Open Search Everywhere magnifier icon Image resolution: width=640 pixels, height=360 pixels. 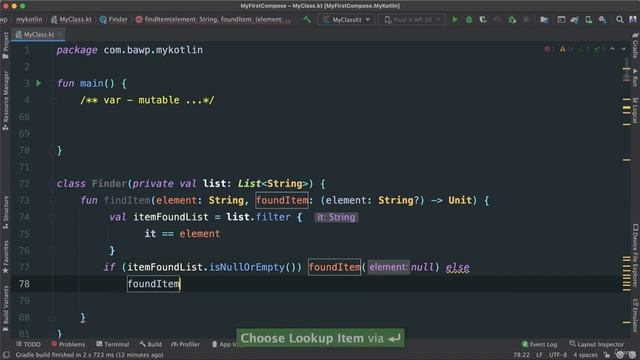[620, 20]
